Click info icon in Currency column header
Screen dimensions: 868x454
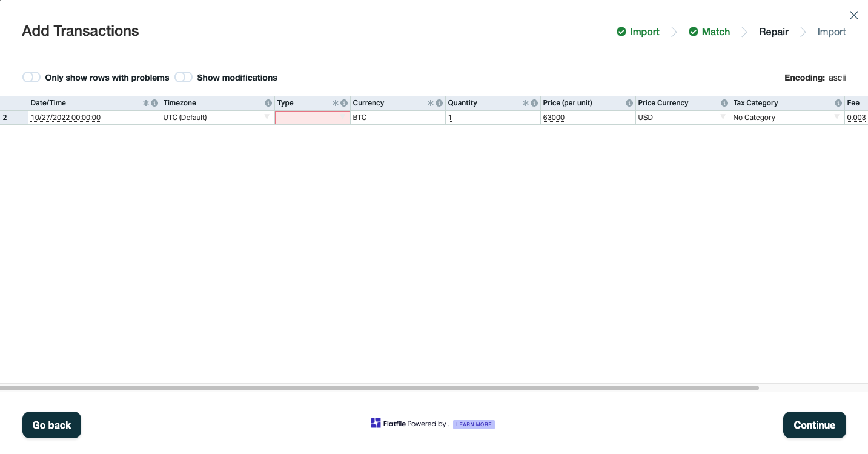(439, 103)
